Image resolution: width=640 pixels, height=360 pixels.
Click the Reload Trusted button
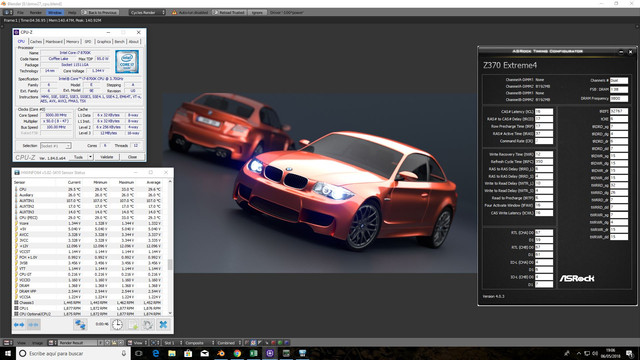point(229,13)
